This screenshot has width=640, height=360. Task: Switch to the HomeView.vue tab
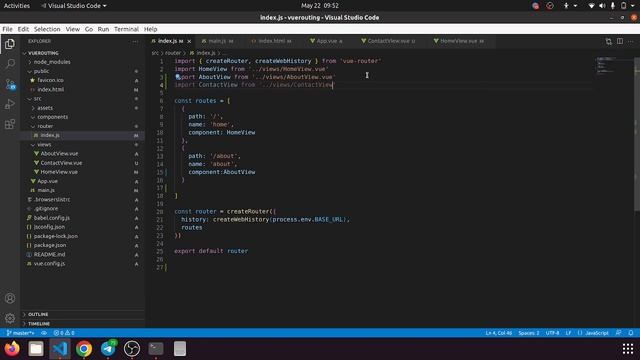pyautogui.click(x=459, y=41)
